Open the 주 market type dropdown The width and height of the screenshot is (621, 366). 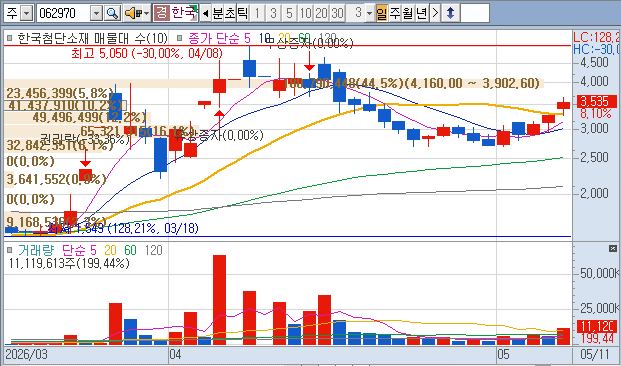(x=26, y=13)
